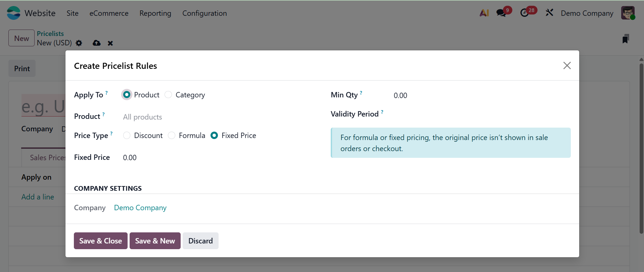The image size is (644, 272).
Task: Choose the Formula price type
Action: click(x=172, y=135)
